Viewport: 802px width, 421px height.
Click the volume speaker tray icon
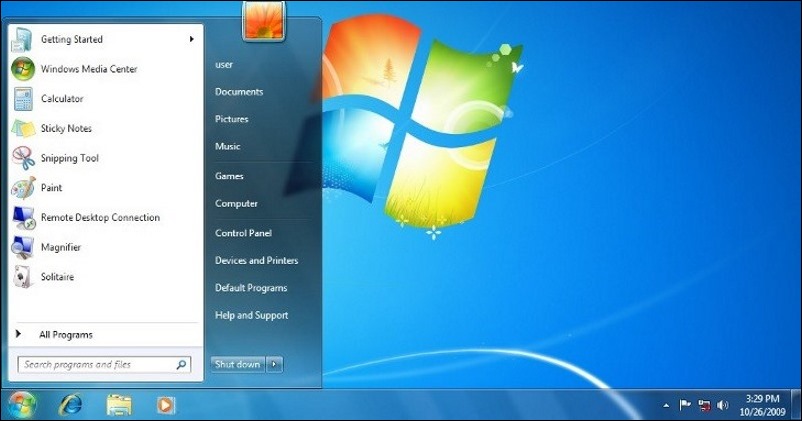722,405
